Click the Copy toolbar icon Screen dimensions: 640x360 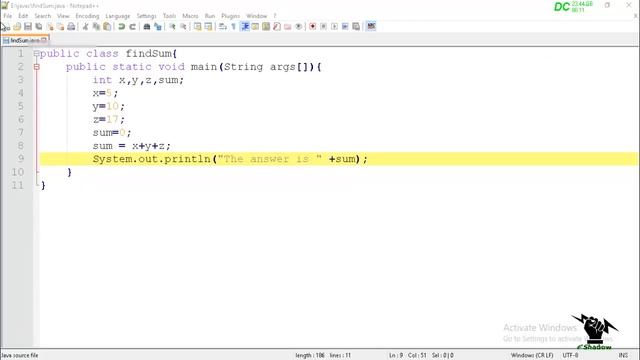coord(96,27)
